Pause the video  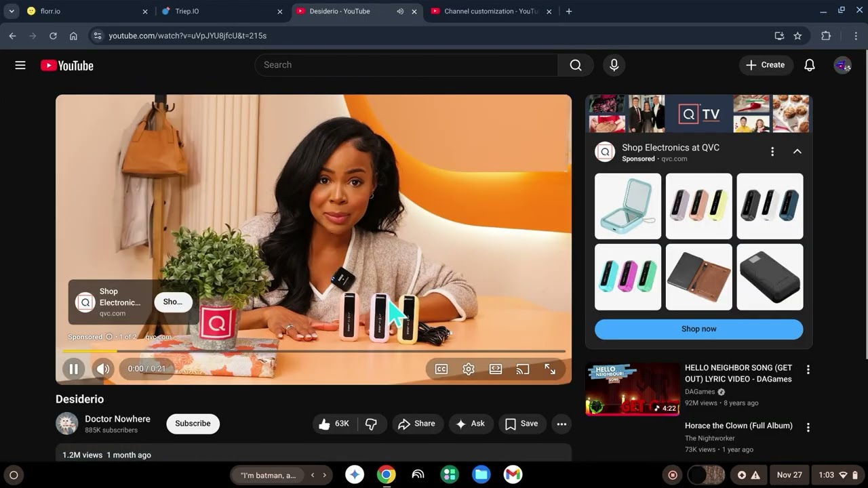click(73, 369)
